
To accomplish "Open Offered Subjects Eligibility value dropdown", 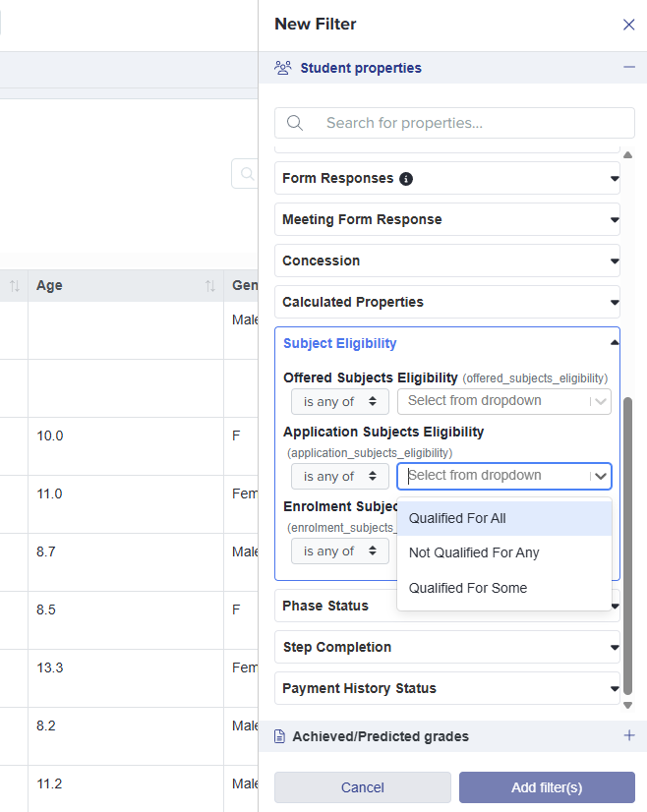I will tap(503, 401).
